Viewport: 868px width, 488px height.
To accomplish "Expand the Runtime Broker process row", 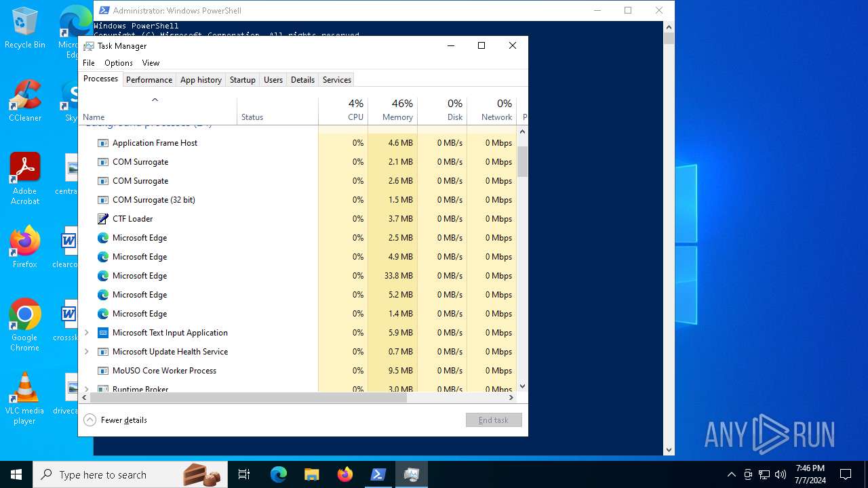I will 87,389.
